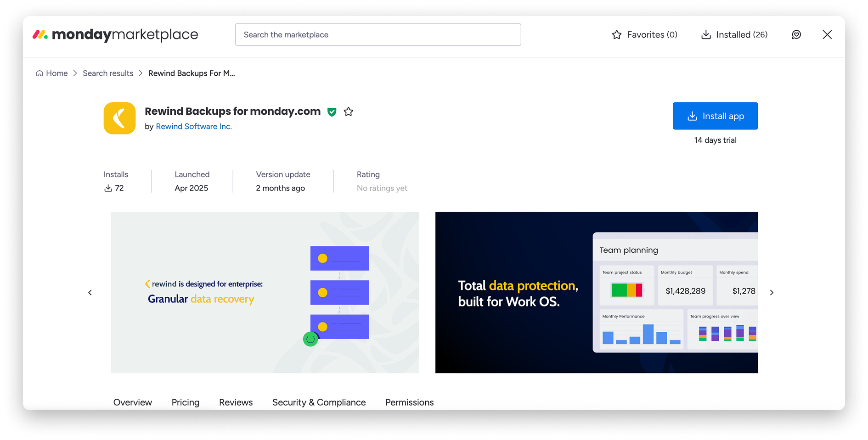Click the Search the marketplace field
Screen dimensions: 868x440
tap(378, 34)
